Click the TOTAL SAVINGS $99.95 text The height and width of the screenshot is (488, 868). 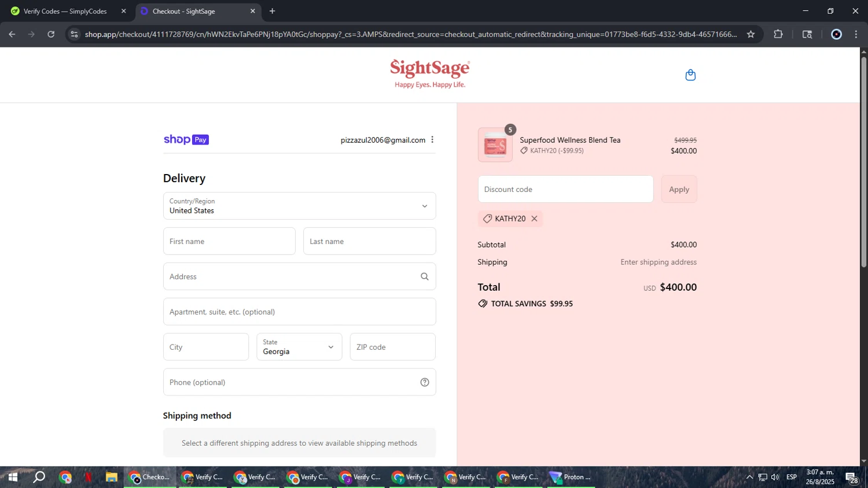(532, 304)
